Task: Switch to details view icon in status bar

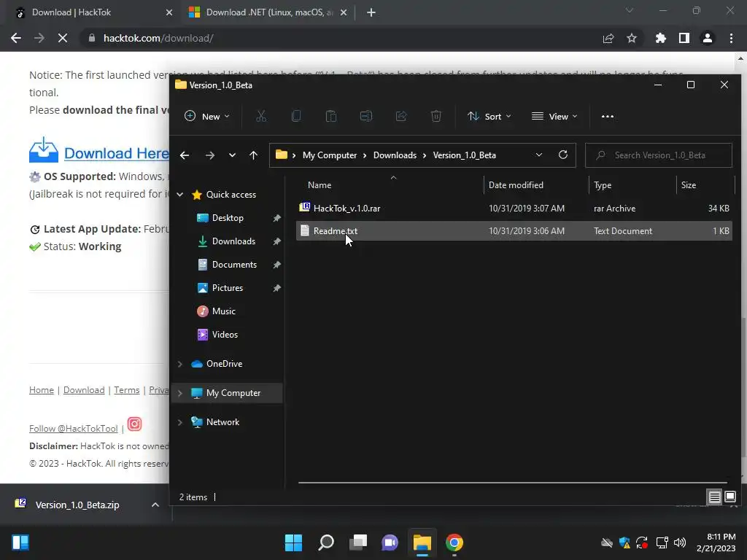Action: click(715, 497)
